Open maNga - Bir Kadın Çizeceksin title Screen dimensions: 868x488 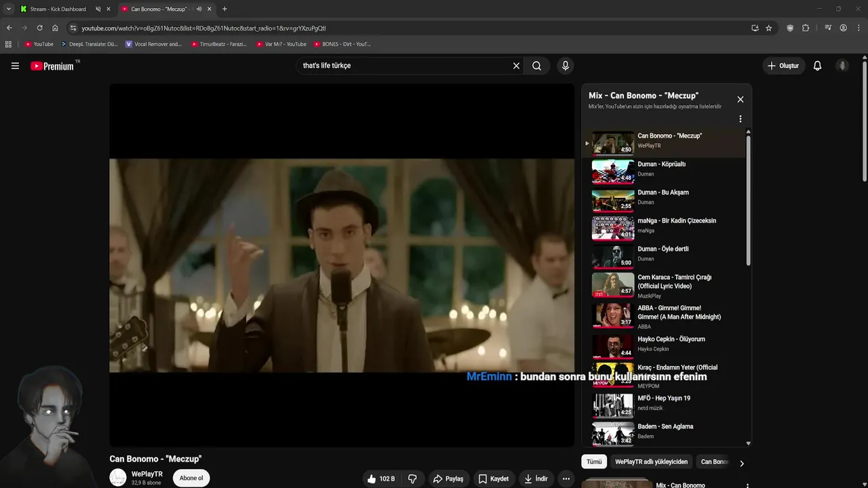[x=677, y=220]
